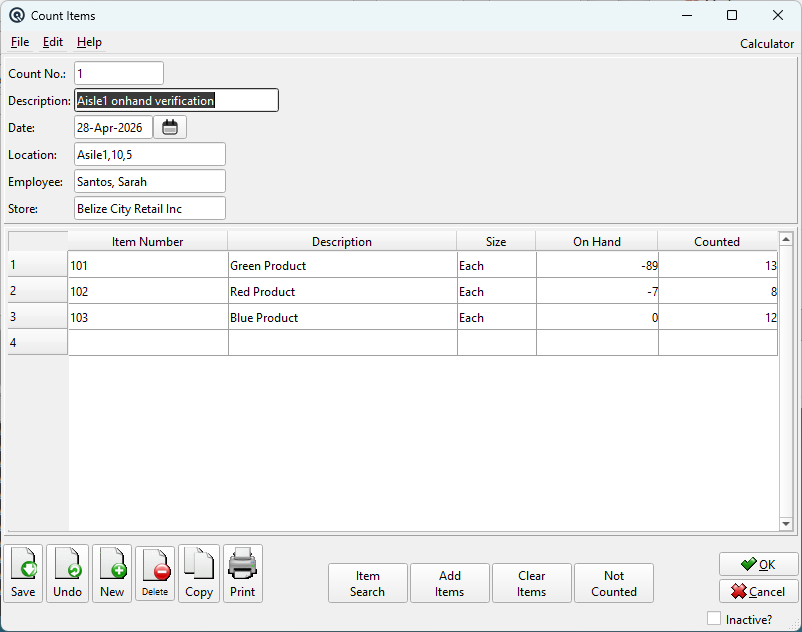Image resolution: width=802 pixels, height=632 pixels.
Task: Click On Hand value 0 for Blue Product
Action: 597,318
